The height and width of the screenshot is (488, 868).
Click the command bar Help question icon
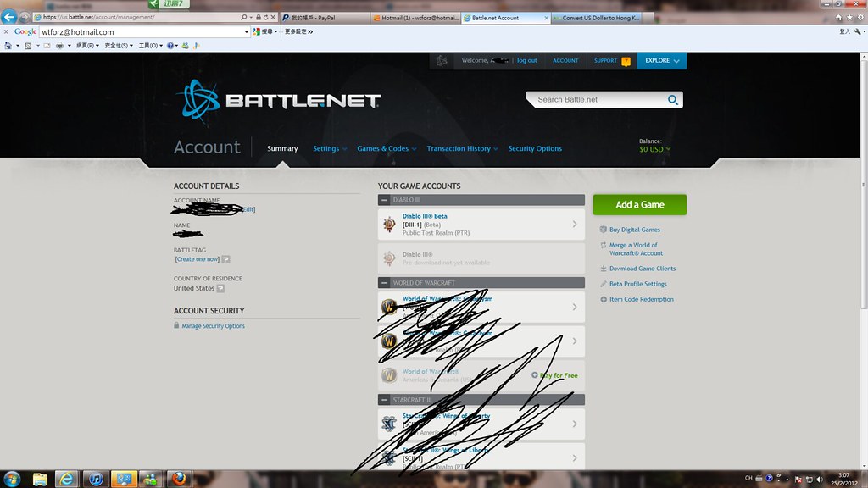(x=170, y=46)
